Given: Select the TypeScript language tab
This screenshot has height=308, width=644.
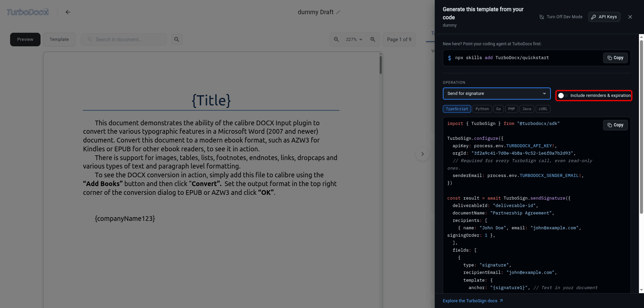Looking at the screenshot, I should (457, 109).
